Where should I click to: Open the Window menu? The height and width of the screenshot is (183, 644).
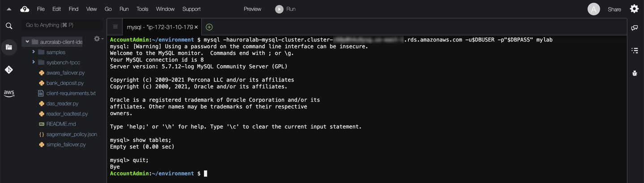(165, 9)
